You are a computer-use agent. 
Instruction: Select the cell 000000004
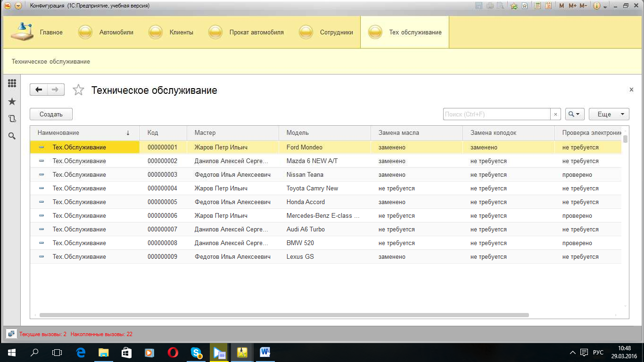point(164,189)
